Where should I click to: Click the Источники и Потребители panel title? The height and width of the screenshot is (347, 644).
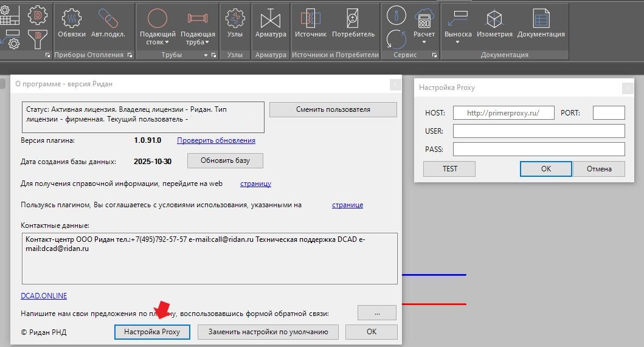click(x=335, y=55)
